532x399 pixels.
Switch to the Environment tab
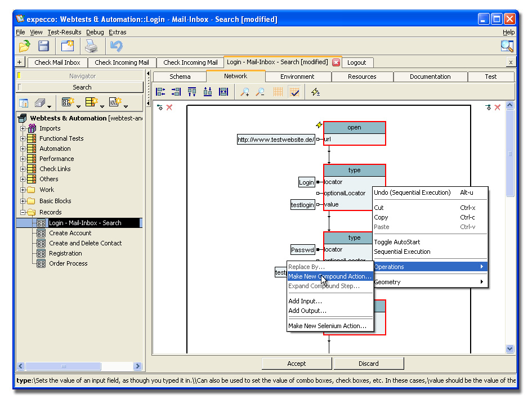[x=297, y=77]
